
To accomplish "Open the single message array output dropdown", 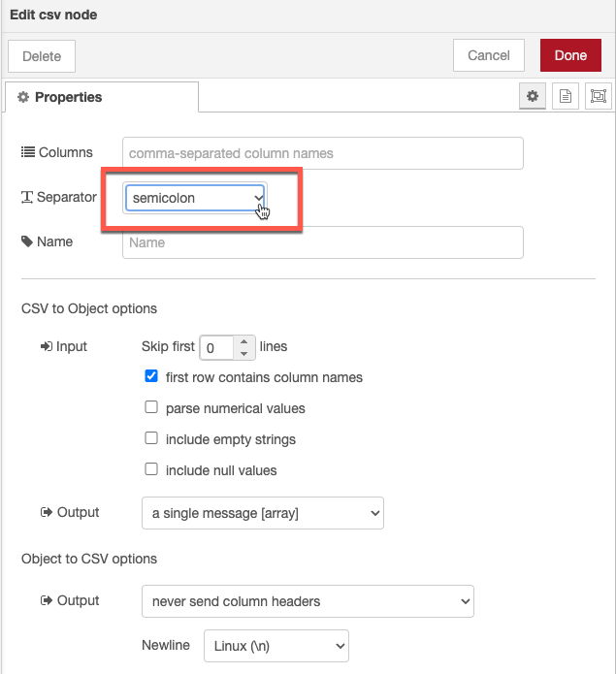I will 263,513.
